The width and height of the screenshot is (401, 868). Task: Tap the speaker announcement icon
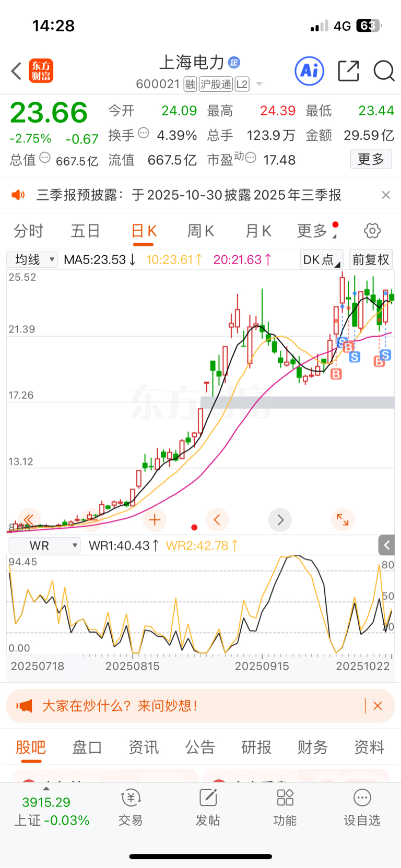coord(18,195)
